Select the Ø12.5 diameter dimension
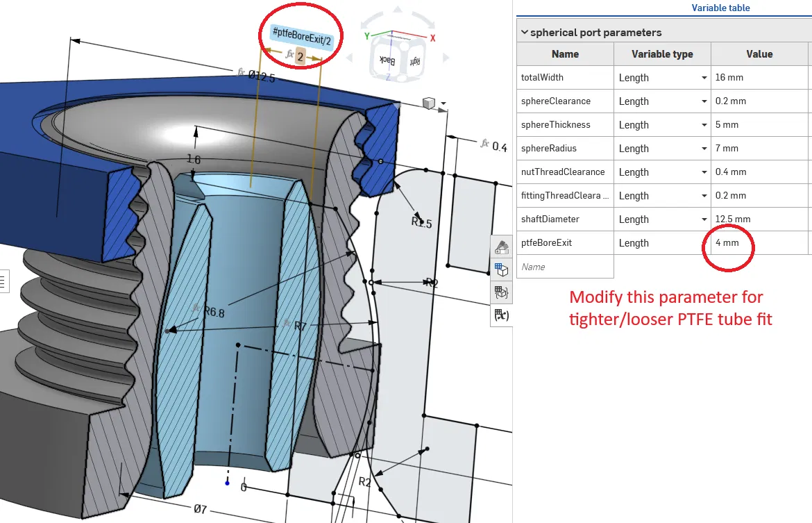The height and width of the screenshot is (523, 812). (x=262, y=76)
